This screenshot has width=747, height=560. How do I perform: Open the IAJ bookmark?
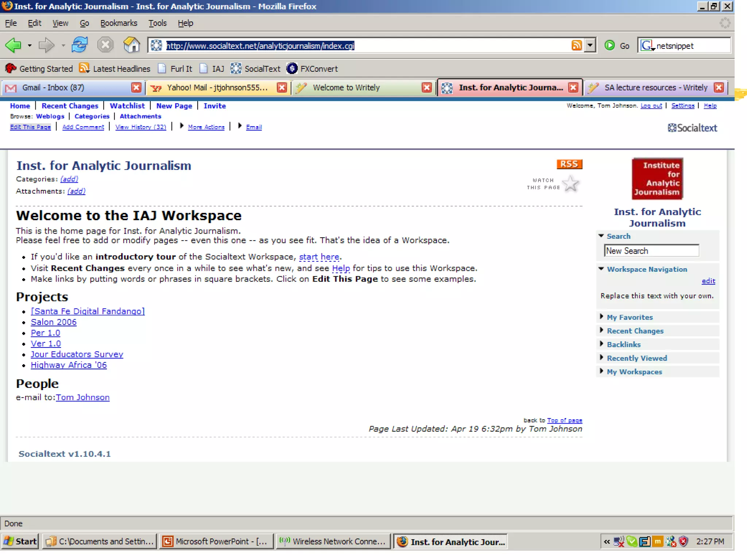pyautogui.click(x=212, y=69)
